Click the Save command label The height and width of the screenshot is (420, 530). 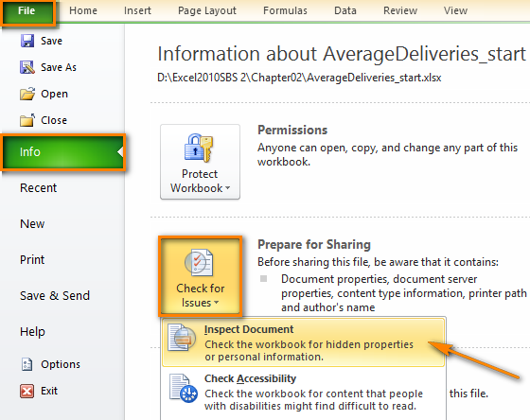tap(51, 41)
